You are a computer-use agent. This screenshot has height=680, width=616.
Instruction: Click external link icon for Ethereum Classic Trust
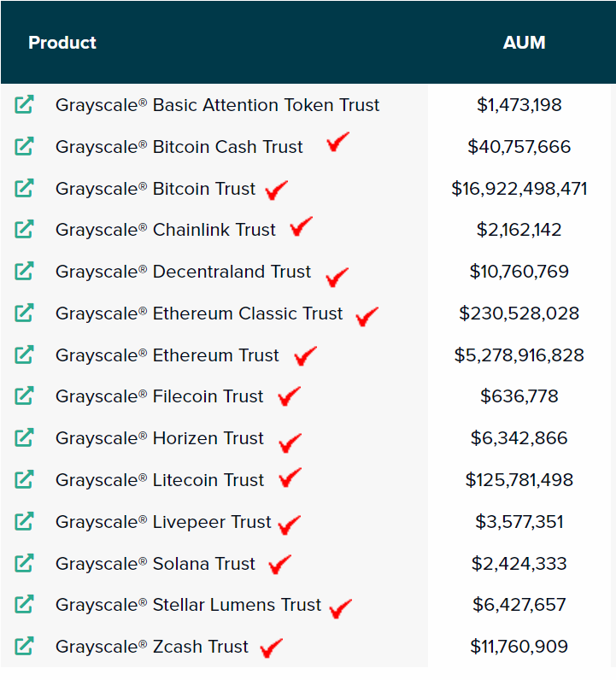click(x=24, y=314)
